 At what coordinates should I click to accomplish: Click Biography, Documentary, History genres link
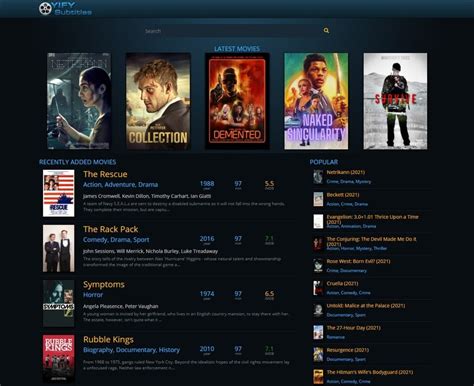pos(131,350)
